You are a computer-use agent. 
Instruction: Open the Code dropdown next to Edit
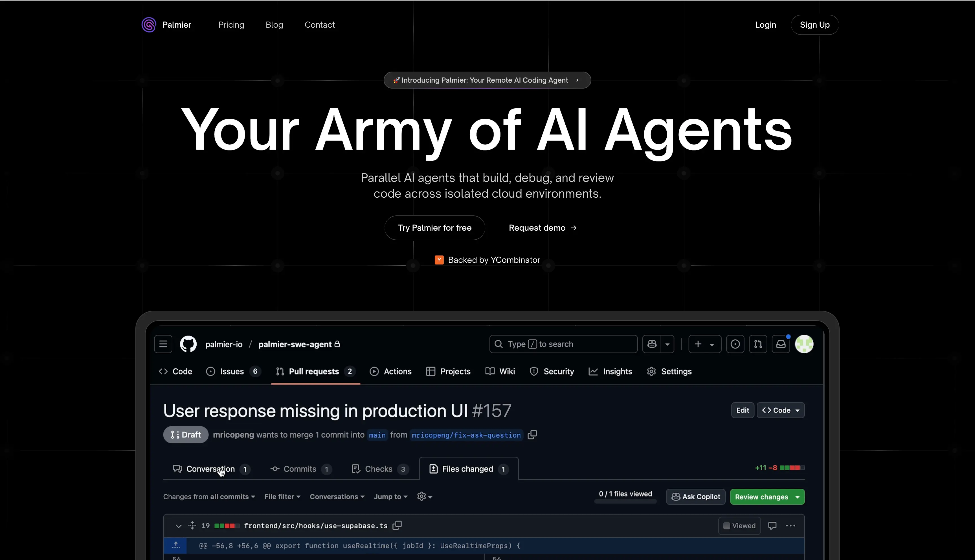781,410
